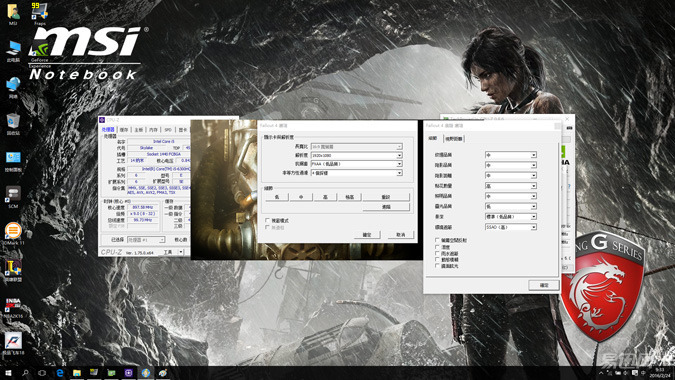Open the standard low-quality setting dropdown
675x380 pixels.
pyautogui.click(x=511, y=216)
